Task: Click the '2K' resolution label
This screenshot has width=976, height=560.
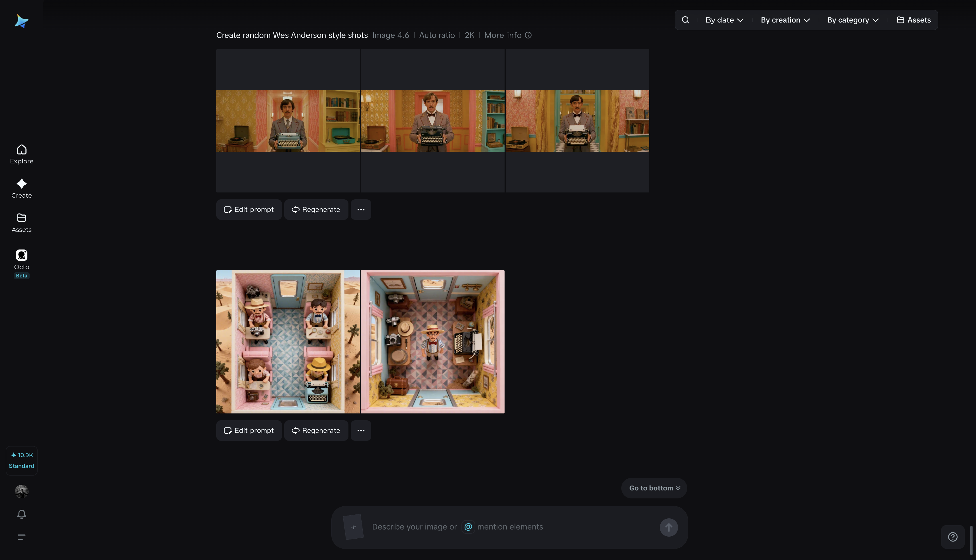Action: tap(469, 35)
